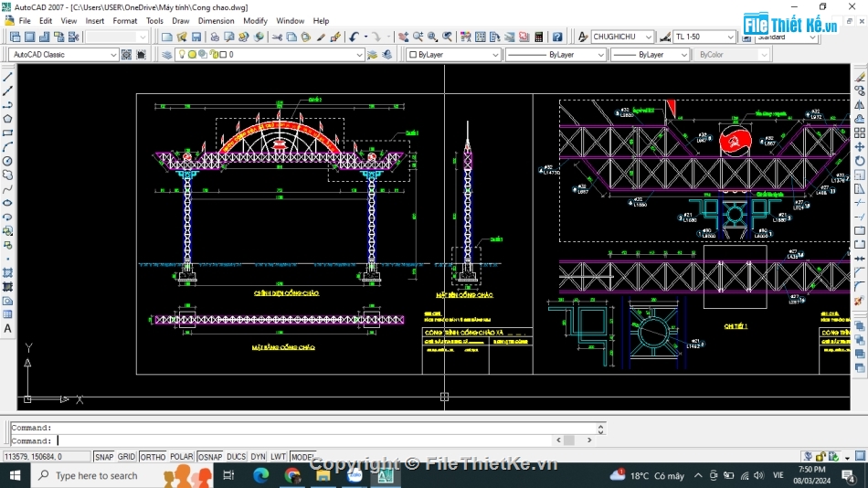Click the Zoom Realtime magnifier icon

pyautogui.click(x=418, y=37)
